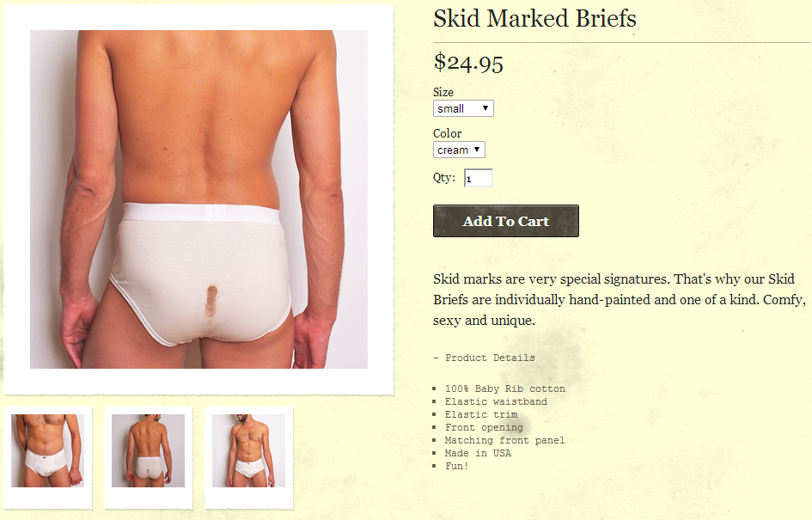Click the 100% Baby Rib cotton bullet

coord(505,388)
